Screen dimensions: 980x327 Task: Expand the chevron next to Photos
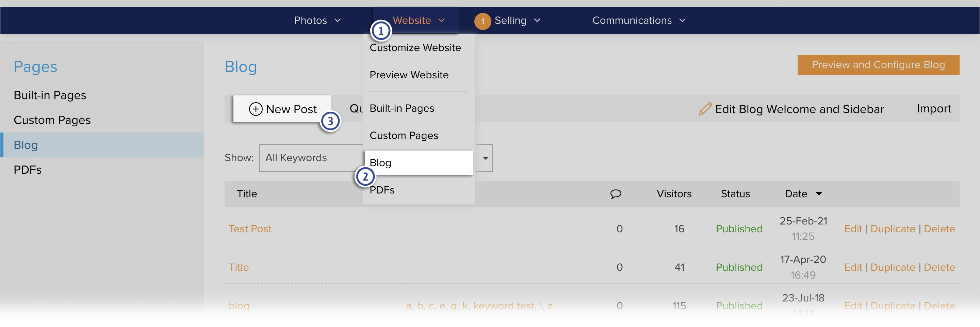338,20
